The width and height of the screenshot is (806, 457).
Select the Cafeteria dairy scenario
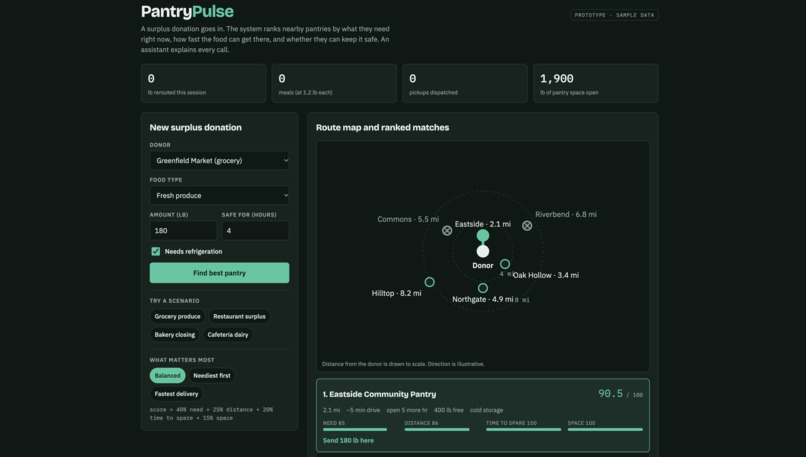click(x=228, y=335)
